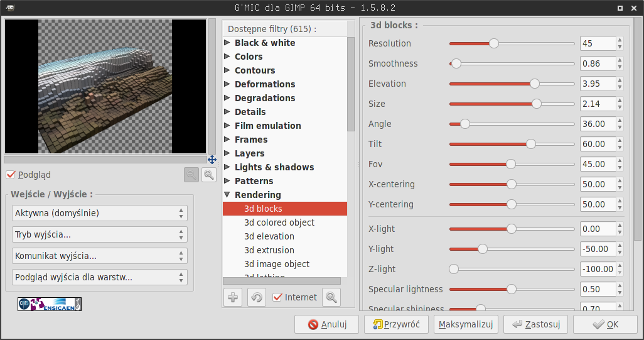
Task: Expand the Colors filter category
Action: pos(227,57)
